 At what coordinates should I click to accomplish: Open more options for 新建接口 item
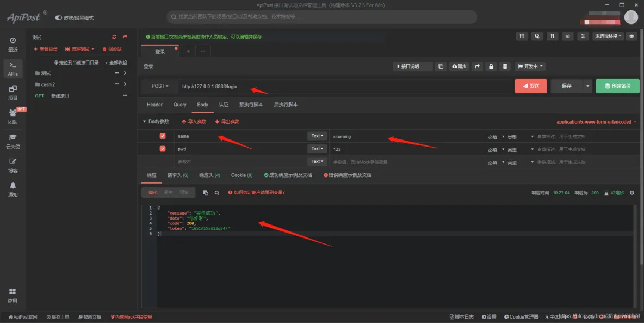pos(125,95)
